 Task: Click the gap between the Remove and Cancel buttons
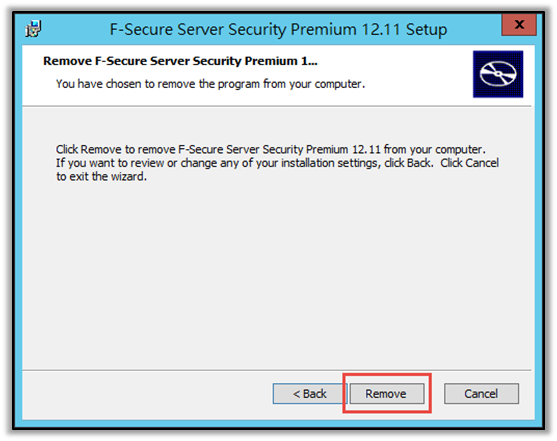pyautogui.click(x=438, y=393)
